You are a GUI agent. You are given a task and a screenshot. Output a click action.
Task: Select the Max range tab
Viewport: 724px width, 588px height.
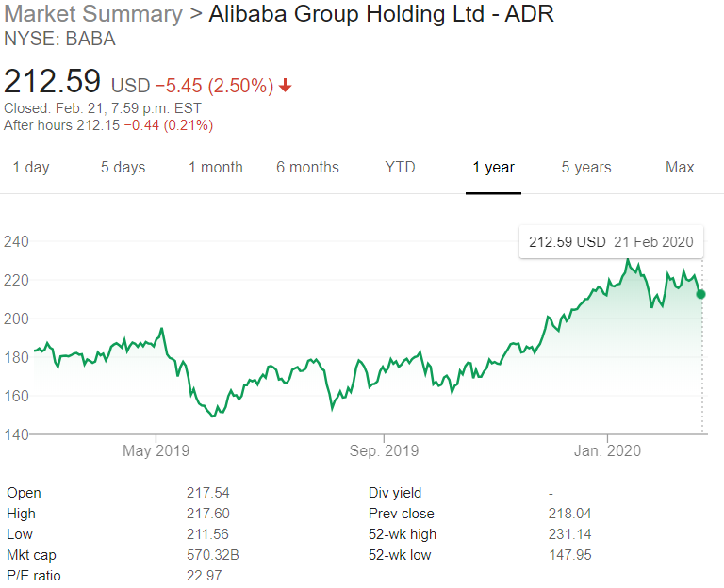point(680,168)
